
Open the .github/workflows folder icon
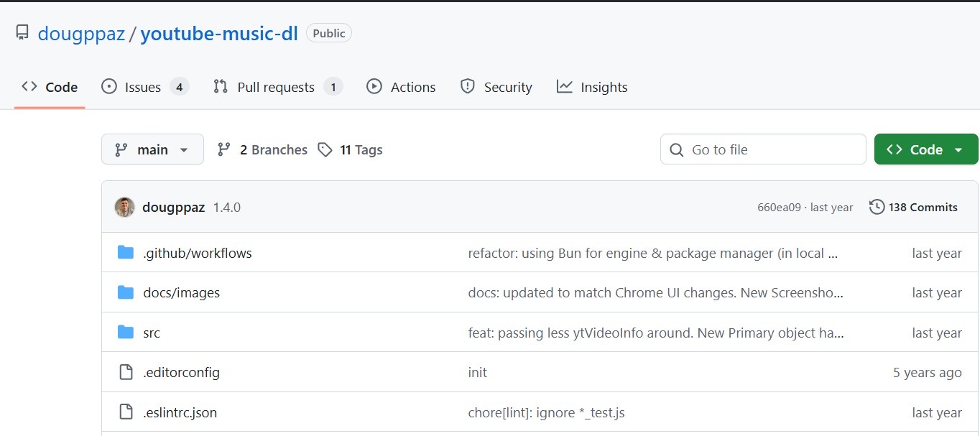coord(126,253)
